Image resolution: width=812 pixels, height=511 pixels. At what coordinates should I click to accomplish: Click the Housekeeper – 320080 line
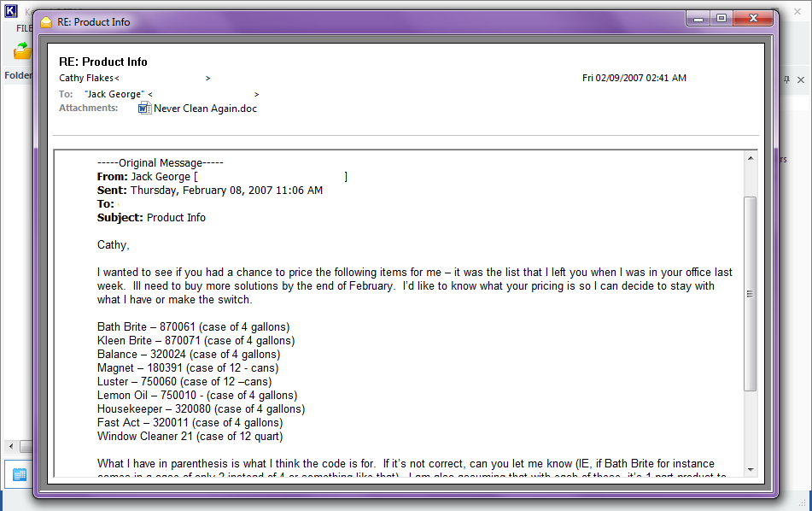tap(201, 409)
